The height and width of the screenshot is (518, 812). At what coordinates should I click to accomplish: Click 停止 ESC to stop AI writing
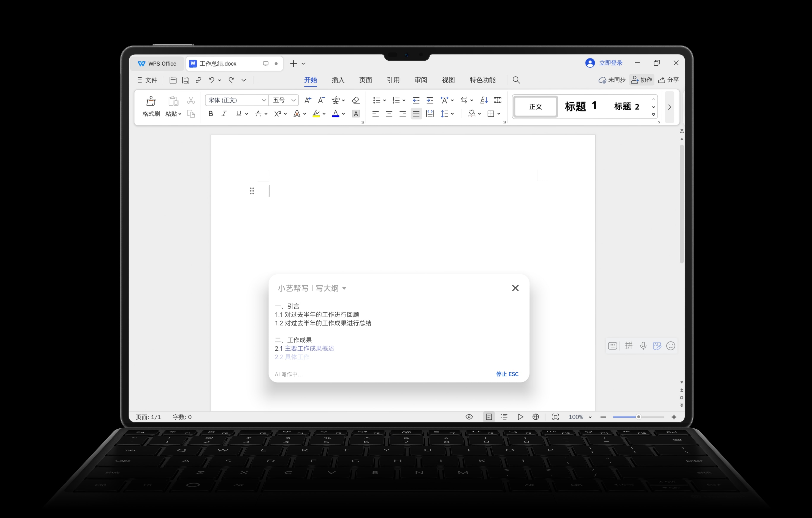tap(507, 374)
